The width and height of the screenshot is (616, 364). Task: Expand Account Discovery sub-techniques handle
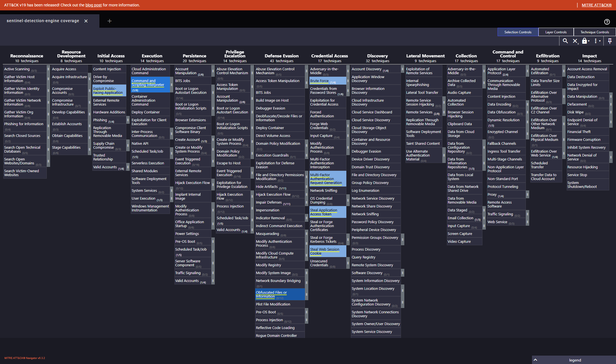[403, 69]
